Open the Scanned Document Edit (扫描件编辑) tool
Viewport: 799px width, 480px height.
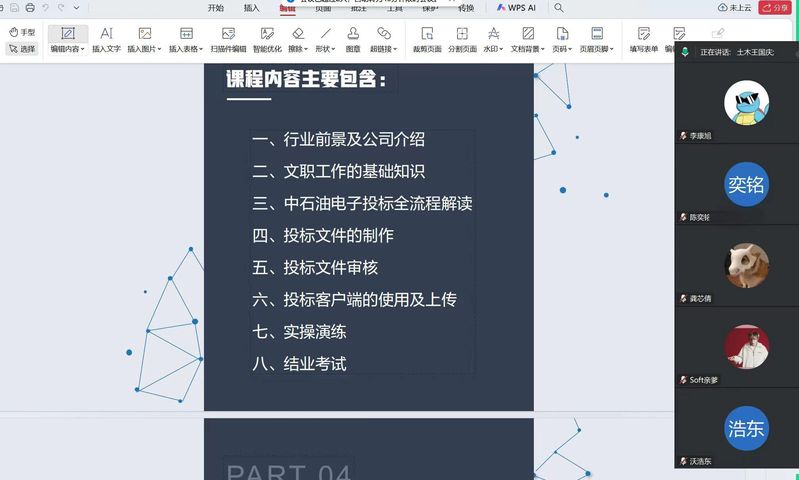(x=228, y=39)
